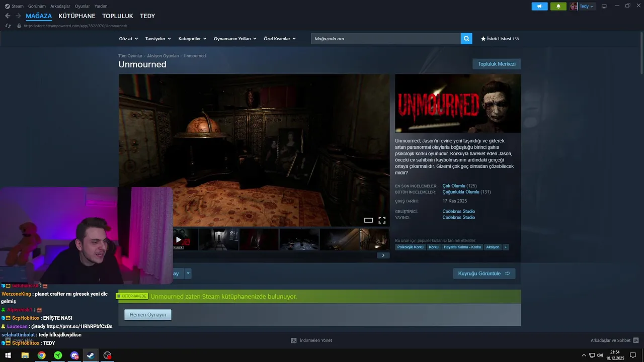This screenshot has height=362, width=644.
Task: Open the Topluluk Merkezi button
Action: click(497, 64)
